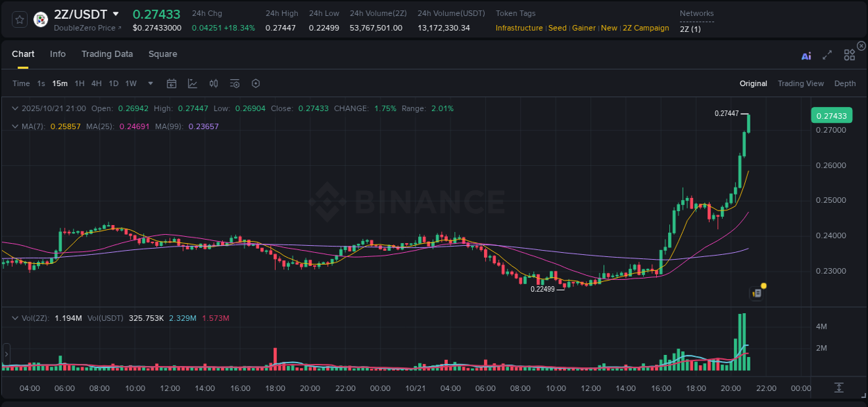Viewport: 868px width, 407px height.
Task: Open the extra time intervals dropdown
Action: [149, 83]
